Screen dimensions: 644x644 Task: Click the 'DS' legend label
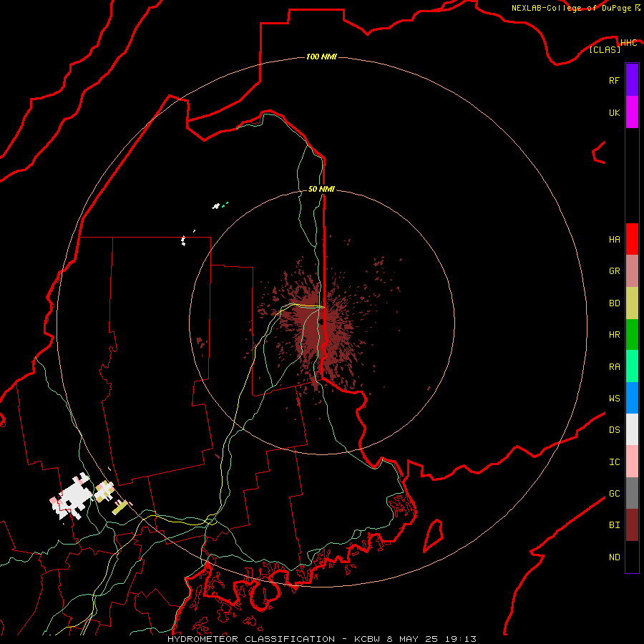[614, 430]
